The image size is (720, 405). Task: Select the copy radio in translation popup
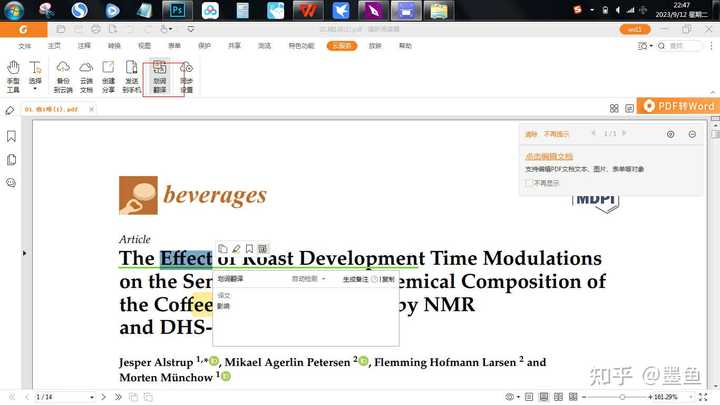(375, 279)
